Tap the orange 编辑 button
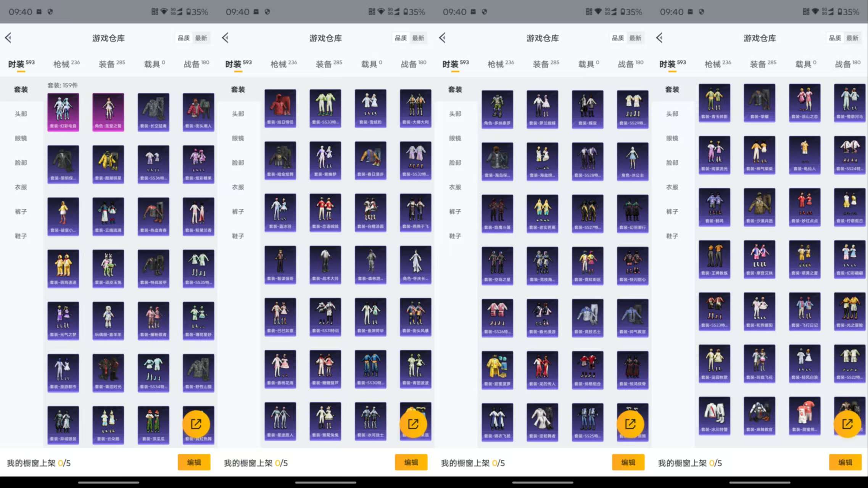This screenshot has width=868, height=488. (x=194, y=462)
